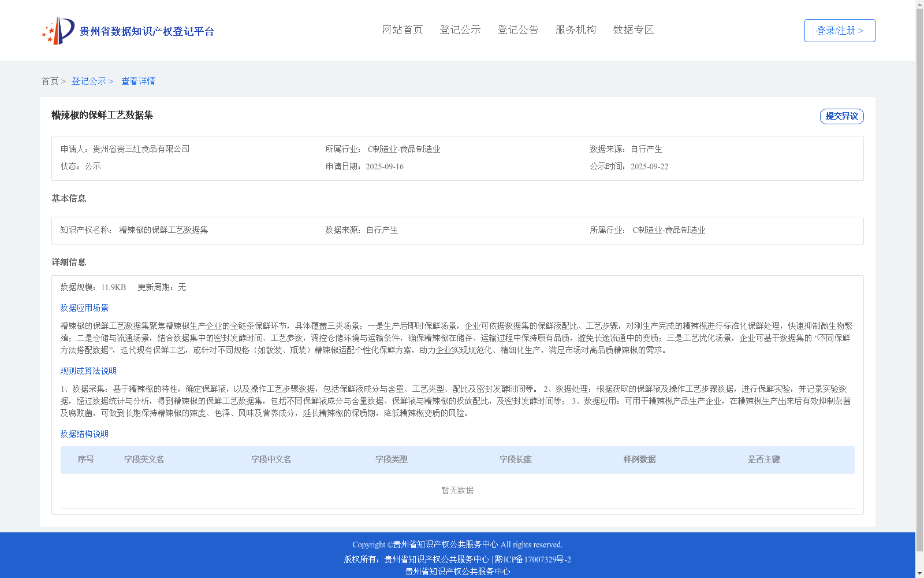The height and width of the screenshot is (578, 924).
Task: Click the 状态：公示 text
Action: (x=81, y=166)
